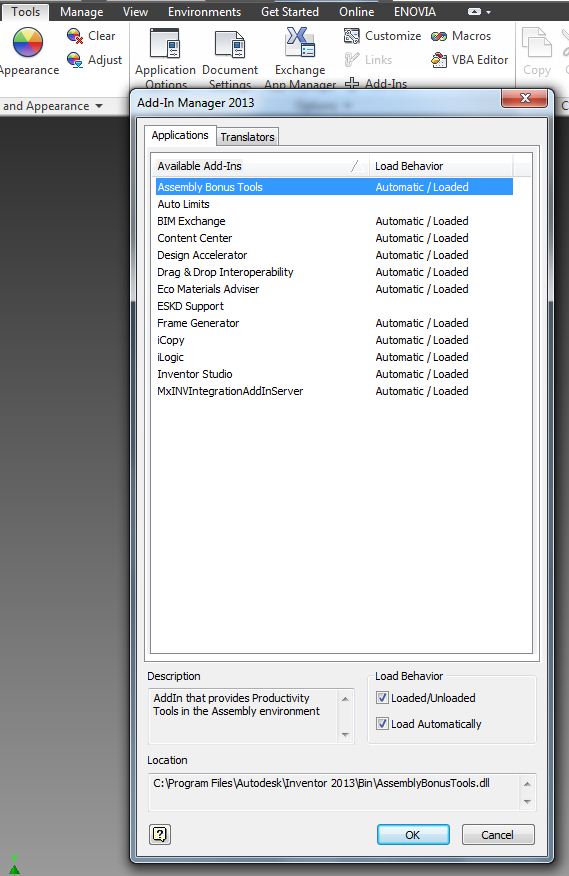This screenshot has width=569, height=876.
Task: Select the Content Center add-in
Action: pyautogui.click(x=334, y=238)
